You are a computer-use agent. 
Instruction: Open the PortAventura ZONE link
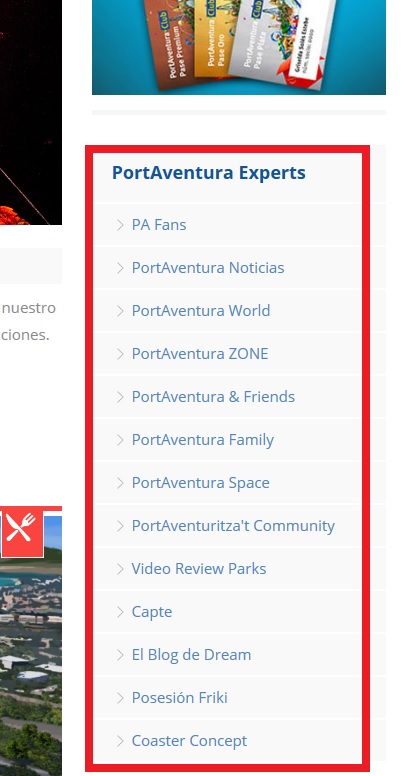[200, 354]
